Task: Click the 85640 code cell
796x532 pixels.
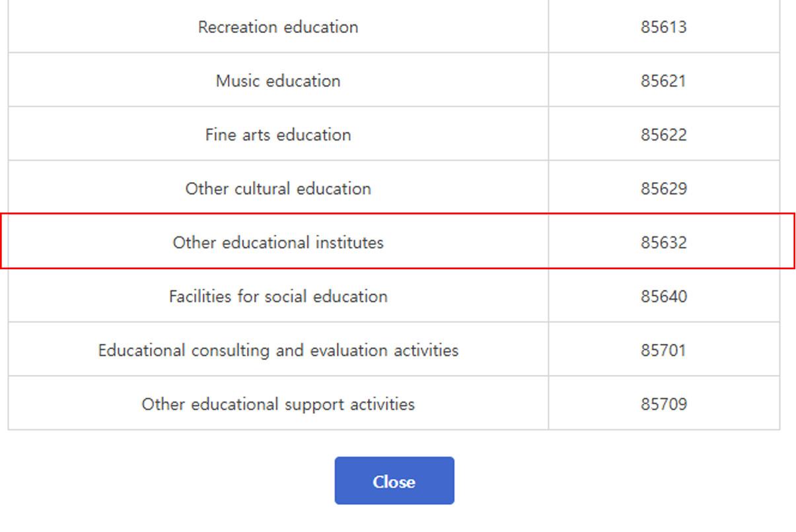Action: (x=663, y=296)
